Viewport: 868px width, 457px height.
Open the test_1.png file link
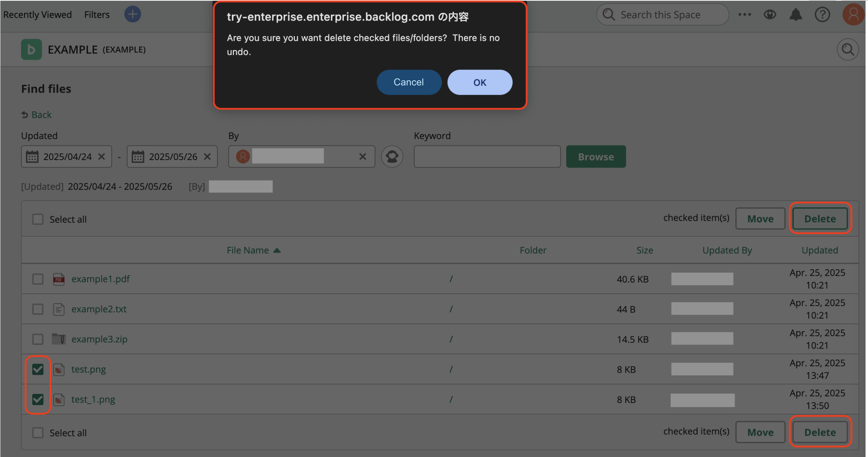pyautogui.click(x=93, y=399)
